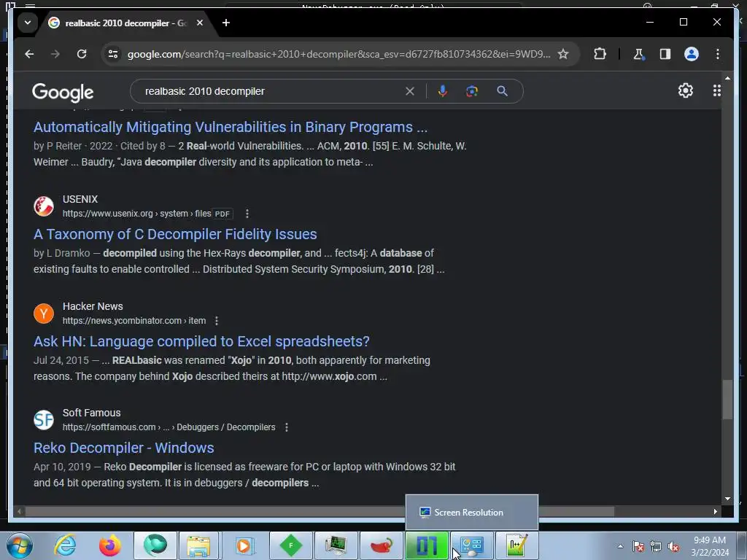Image resolution: width=747 pixels, height=560 pixels.
Task: Click the network tray icon
Action: pyautogui.click(x=656, y=546)
